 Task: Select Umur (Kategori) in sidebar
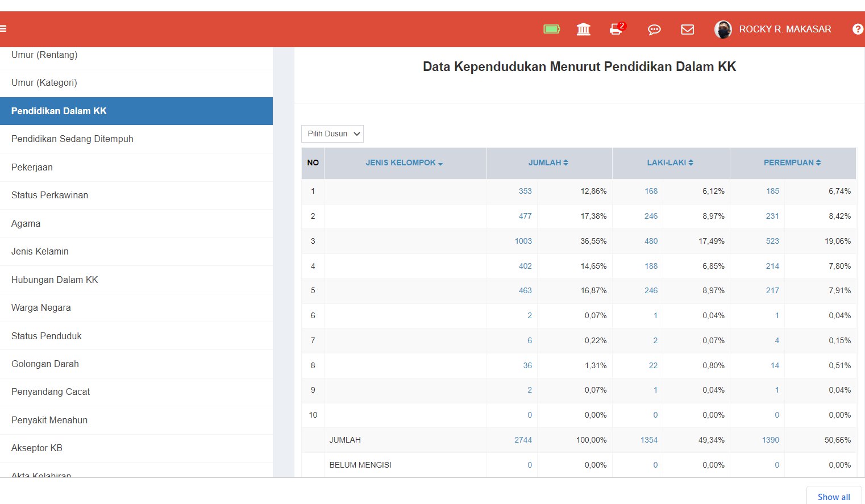point(136,83)
